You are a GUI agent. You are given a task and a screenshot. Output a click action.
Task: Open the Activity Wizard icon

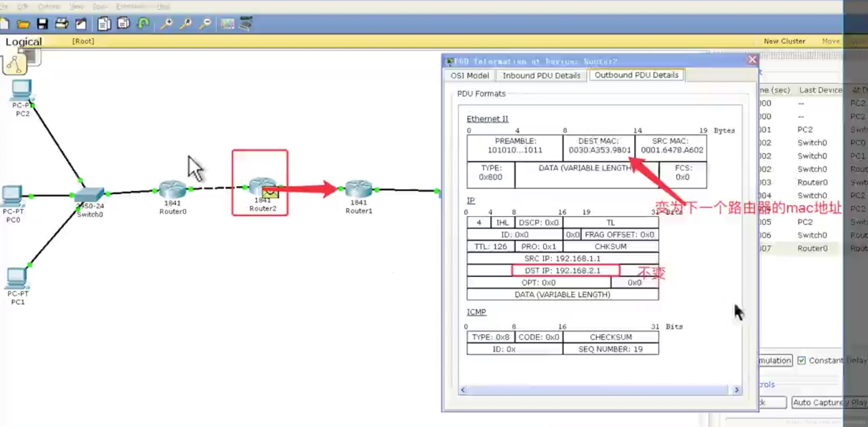pyautogui.click(x=81, y=24)
